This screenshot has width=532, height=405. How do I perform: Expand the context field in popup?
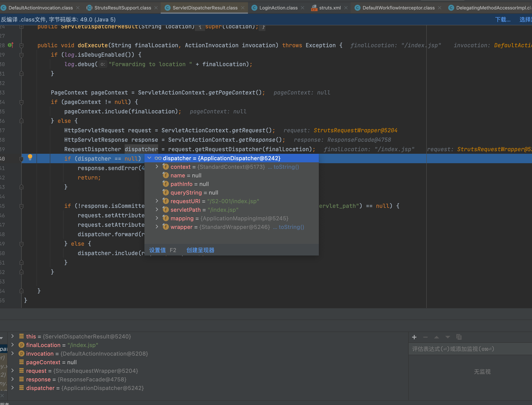tap(157, 167)
